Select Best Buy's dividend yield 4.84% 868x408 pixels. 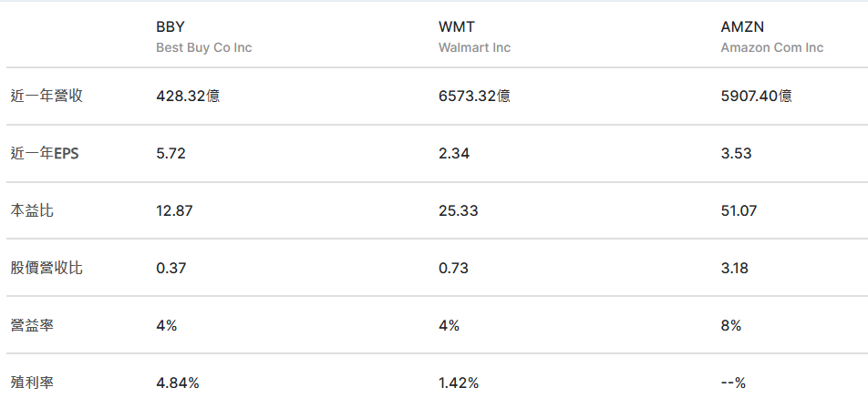coord(178,382)
